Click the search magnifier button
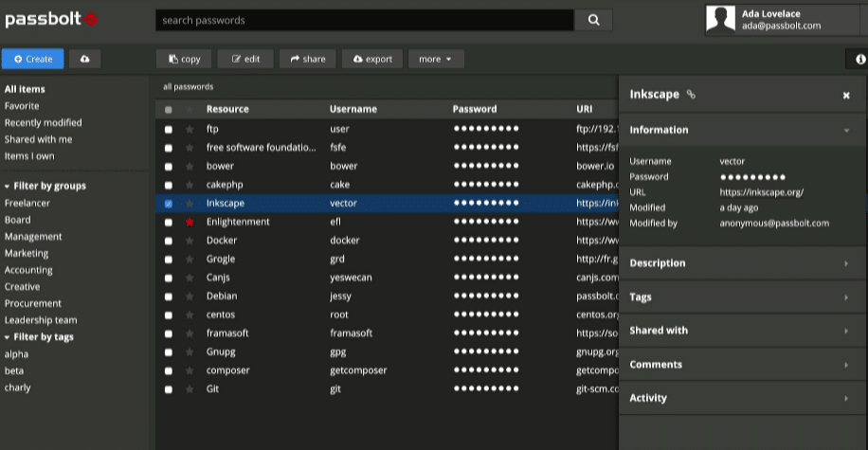868x450 pixels. pyautogui.click(x=593, y=21)
